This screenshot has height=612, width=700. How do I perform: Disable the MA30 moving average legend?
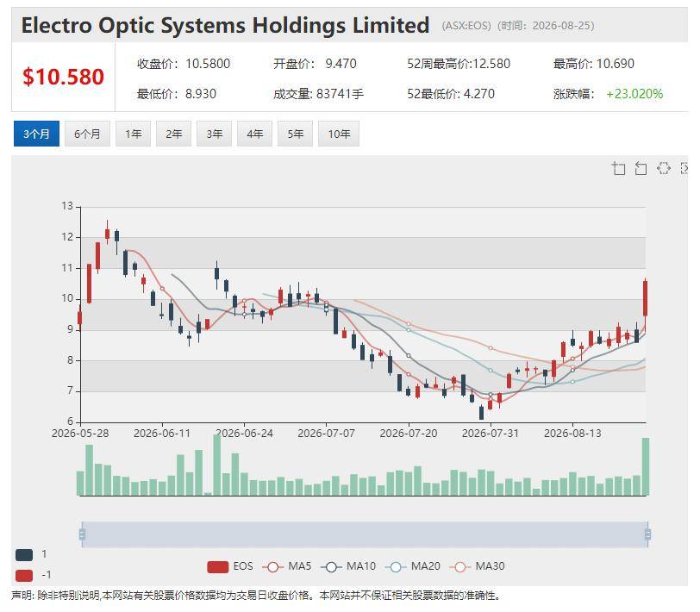(478, 566)
